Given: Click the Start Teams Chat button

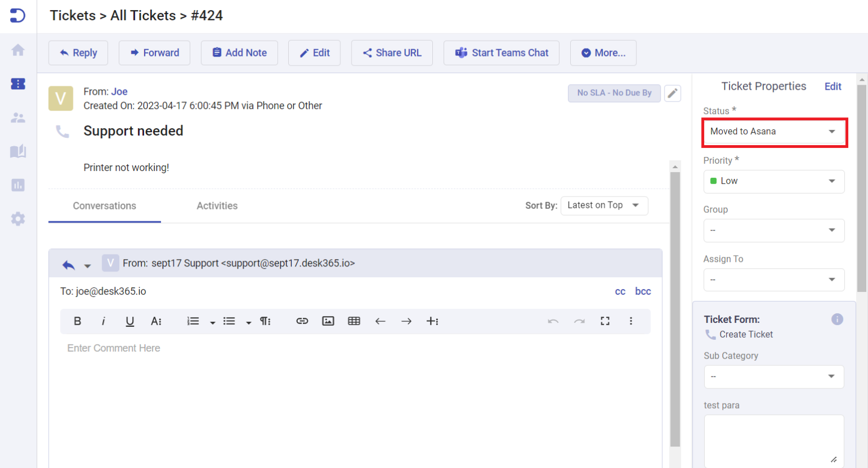Looking at the screenshot, I should tap(501, 53).
